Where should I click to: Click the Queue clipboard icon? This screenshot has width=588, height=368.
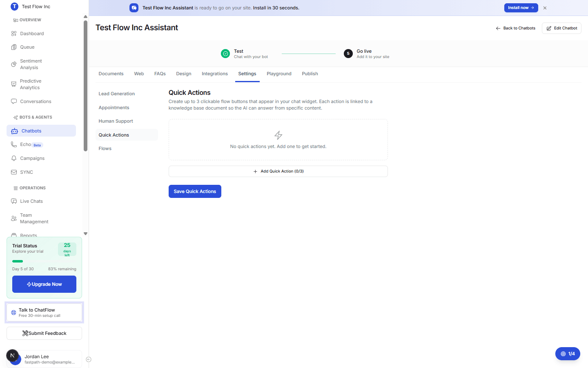14,47
